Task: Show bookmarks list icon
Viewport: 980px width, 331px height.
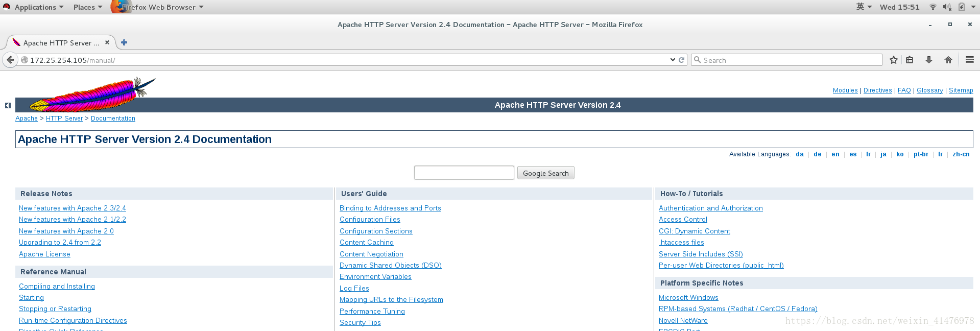Action: pyautogui.click(x=910, y=60)
